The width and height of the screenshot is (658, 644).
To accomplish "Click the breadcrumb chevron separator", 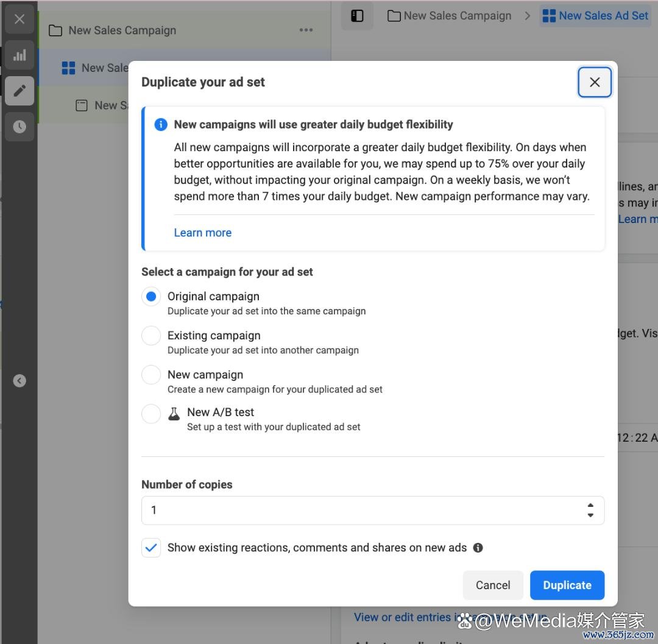I will point(528,16).
